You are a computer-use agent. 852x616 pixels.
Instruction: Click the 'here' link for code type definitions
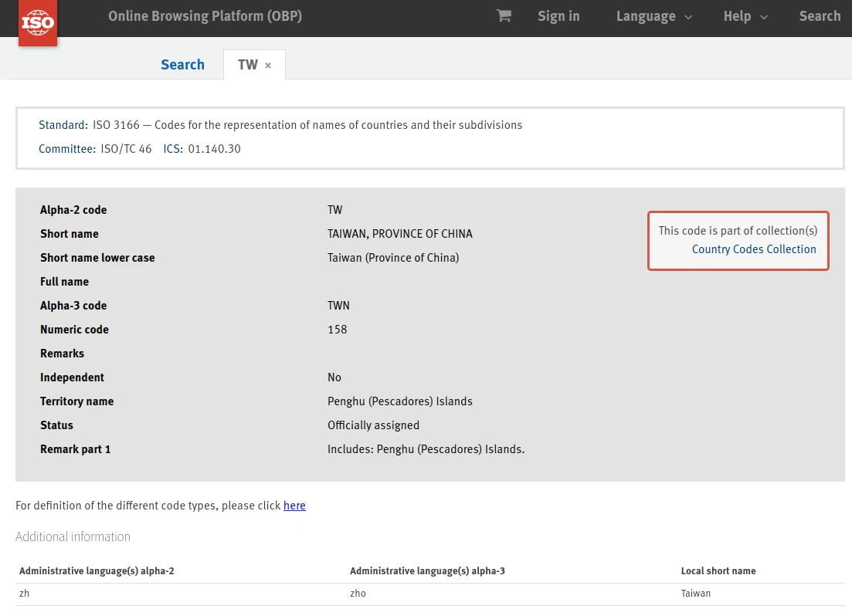pyautogui.click(x=294, y=506)
